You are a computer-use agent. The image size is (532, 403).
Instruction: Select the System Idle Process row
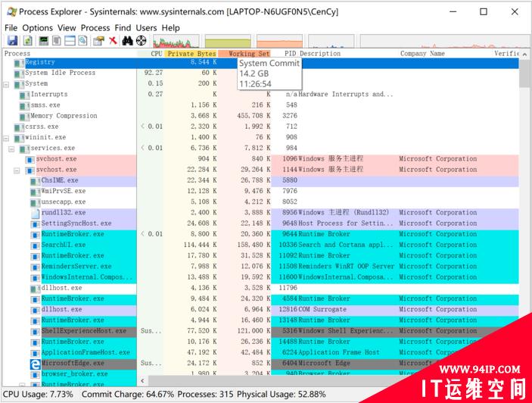pos(260,73)
